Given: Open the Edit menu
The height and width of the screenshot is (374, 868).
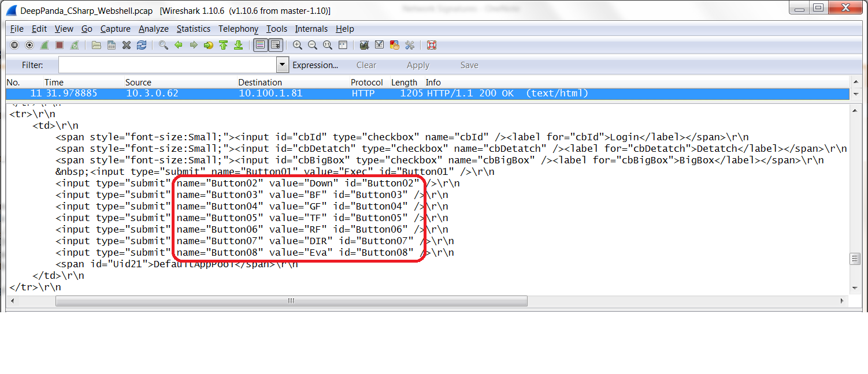Looking at the screenshot, I should 39,29.
